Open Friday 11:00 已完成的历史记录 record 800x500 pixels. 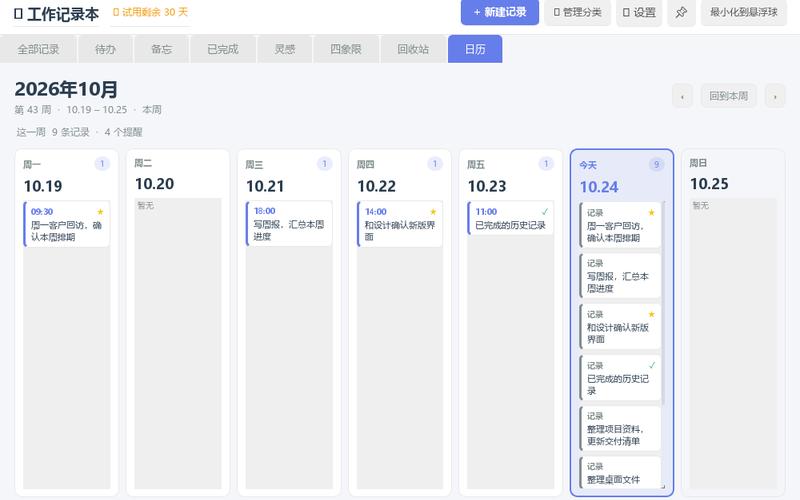(511, 218)
